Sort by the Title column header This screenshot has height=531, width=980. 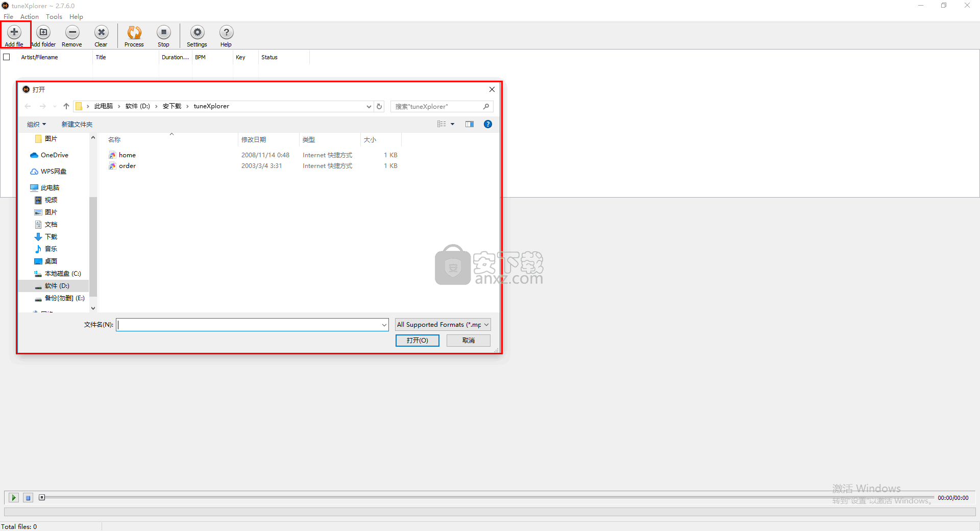[x=126, y=57]
